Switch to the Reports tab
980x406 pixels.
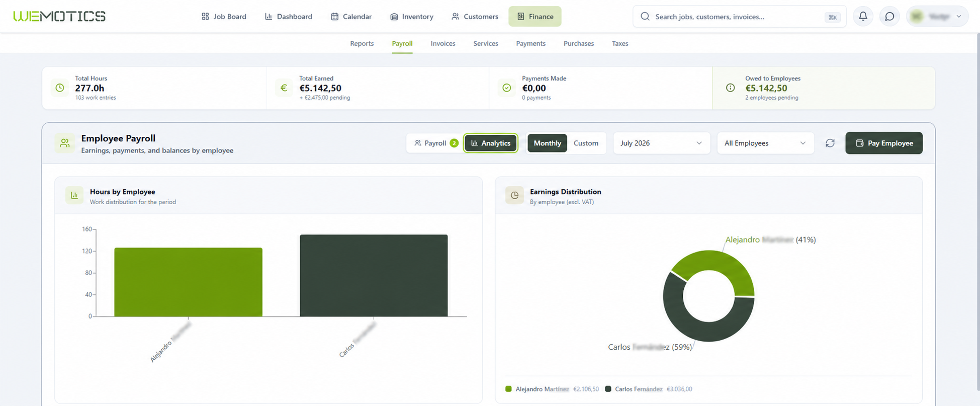click(x=362, y=43)
